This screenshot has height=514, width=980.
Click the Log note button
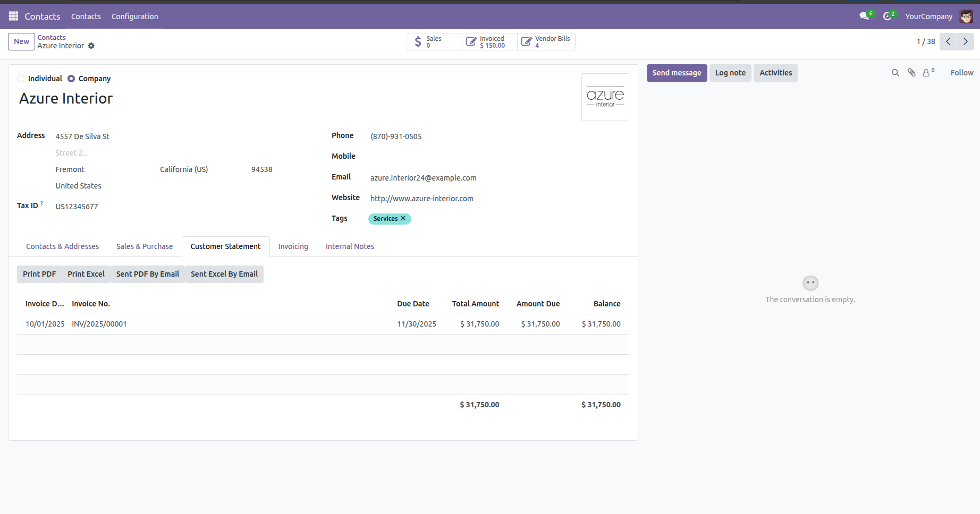tap(730, 73)
